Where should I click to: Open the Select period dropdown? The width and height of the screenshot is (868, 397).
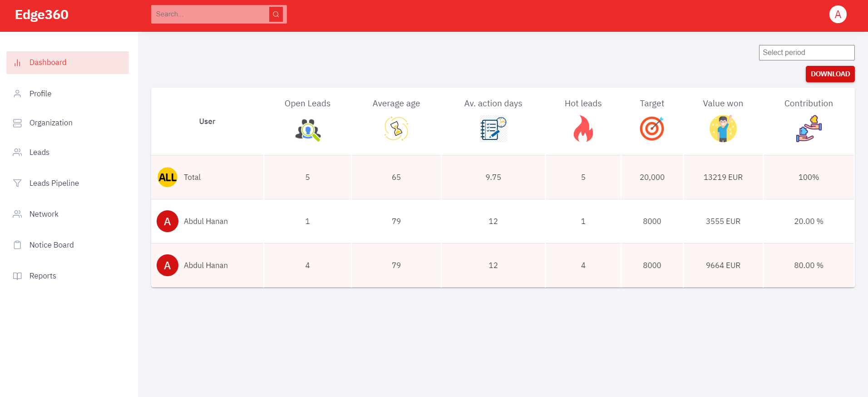tap(806, 53)
